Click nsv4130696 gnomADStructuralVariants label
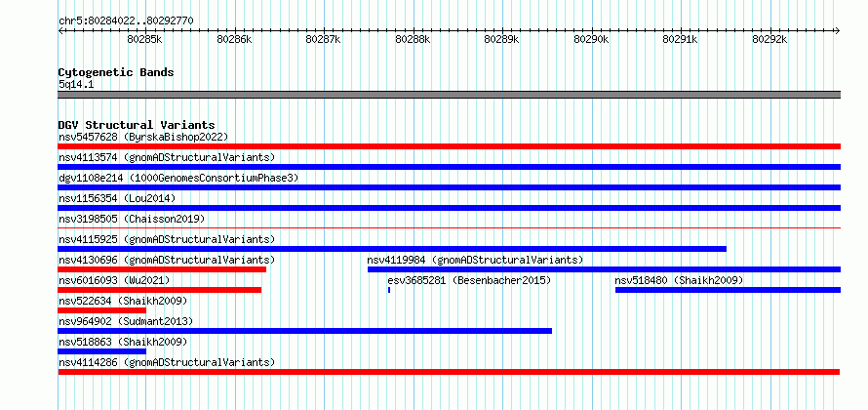 point(167,260)
